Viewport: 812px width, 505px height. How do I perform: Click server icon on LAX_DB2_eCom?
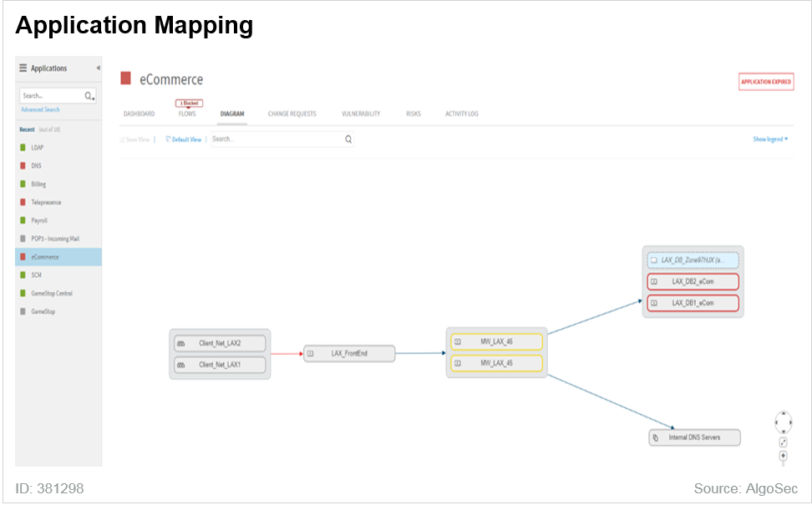(654, 282)
